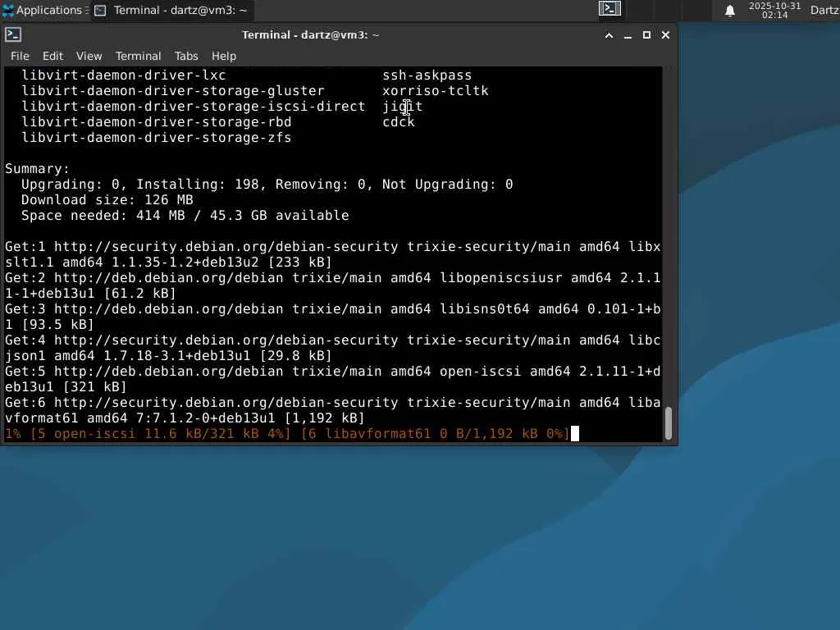Viewport: 840px width, 630px height.
Task: Click the 'cdck' package name
Action: [399, 121]
